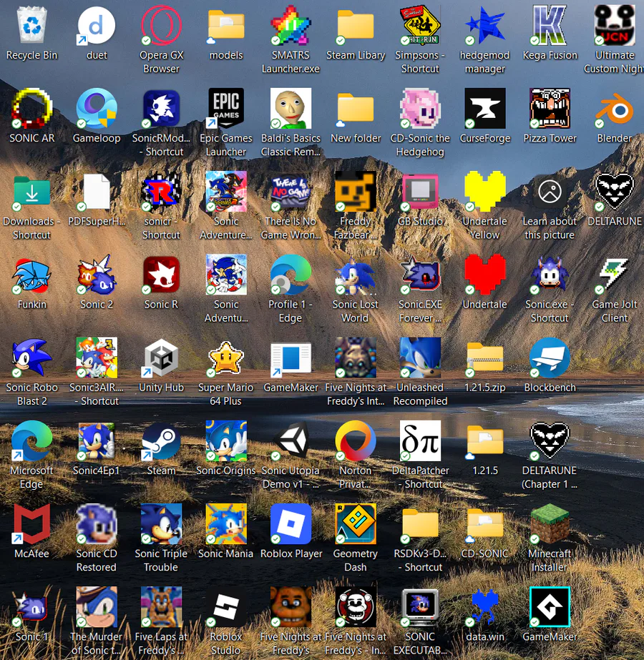Open the models folder
644x660 pixels.
coord(226,25)
